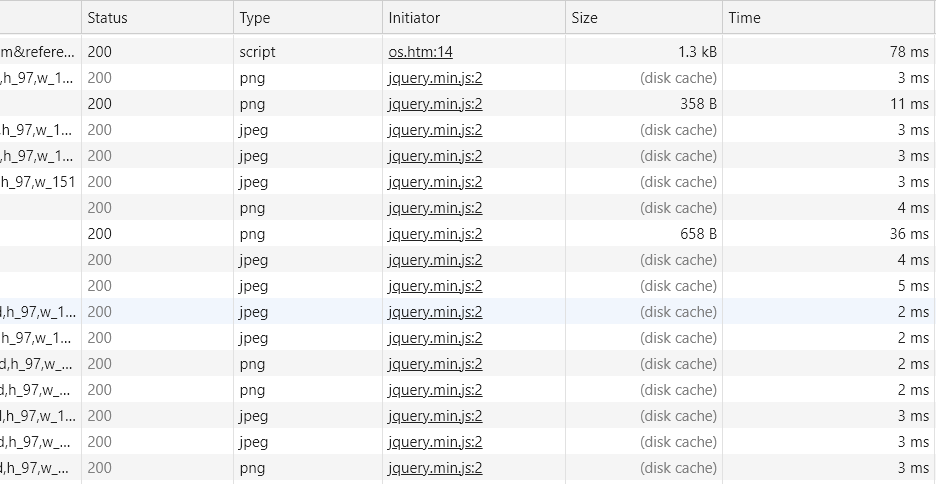This screenshot has height=484, width=936.
Task: Select the request named h_97,w_151
Action: click(40, 182)
